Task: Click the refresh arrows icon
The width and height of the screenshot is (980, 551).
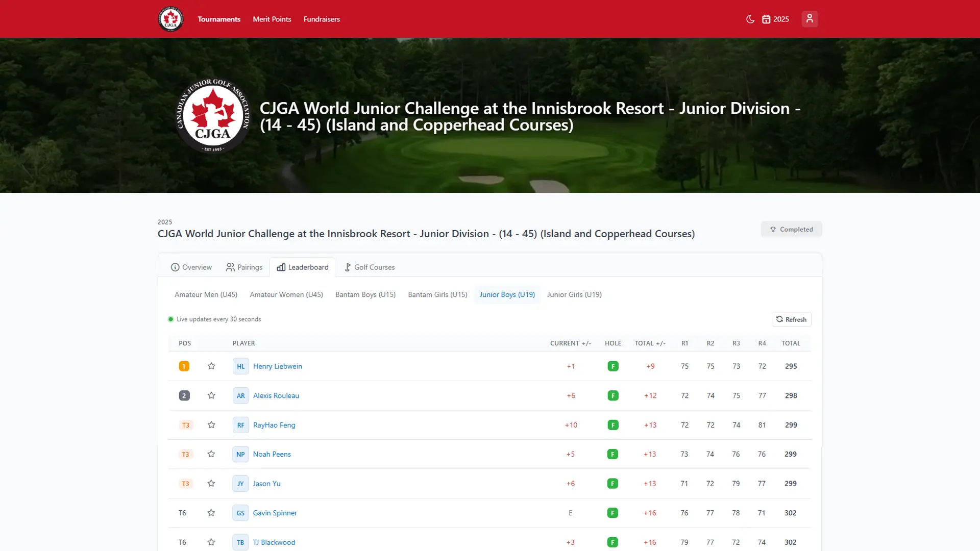Action: coord(779,319)
